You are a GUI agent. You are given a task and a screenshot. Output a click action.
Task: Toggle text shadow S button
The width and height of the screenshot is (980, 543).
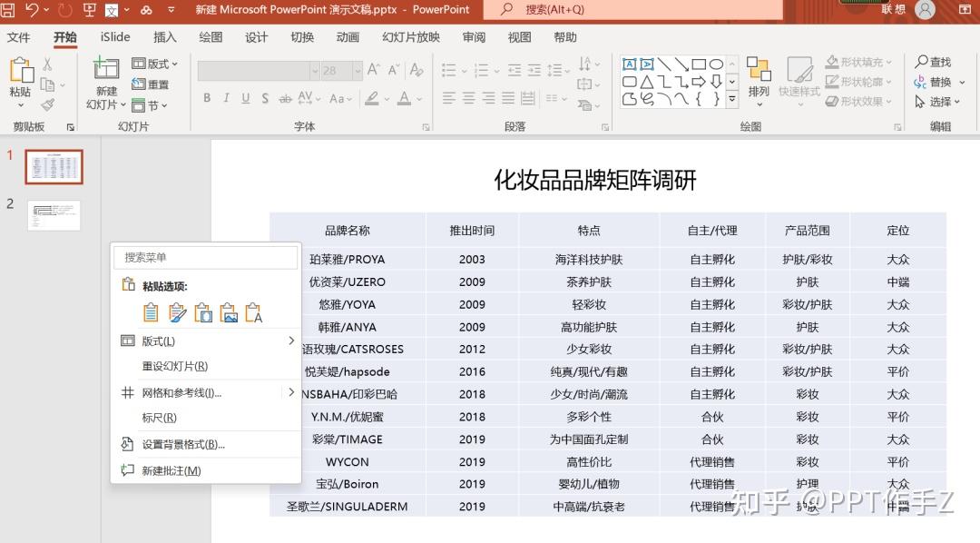[x=265, y=98]
